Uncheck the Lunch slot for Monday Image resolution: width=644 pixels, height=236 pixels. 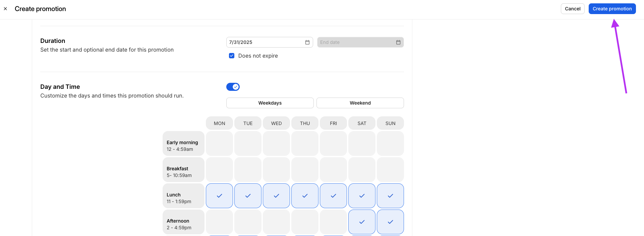(x=219, y=196)
